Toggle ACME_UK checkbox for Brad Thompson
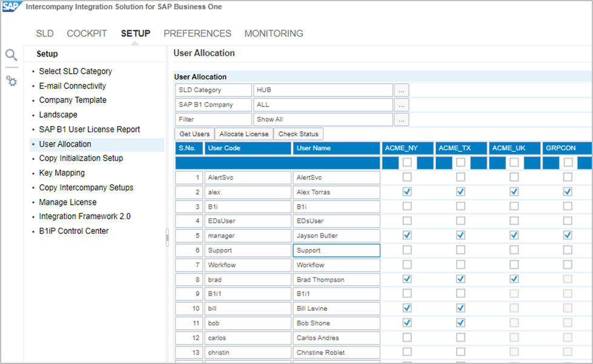Image resolution: width=593 pixels, height=364 pixels. (514, 279)
